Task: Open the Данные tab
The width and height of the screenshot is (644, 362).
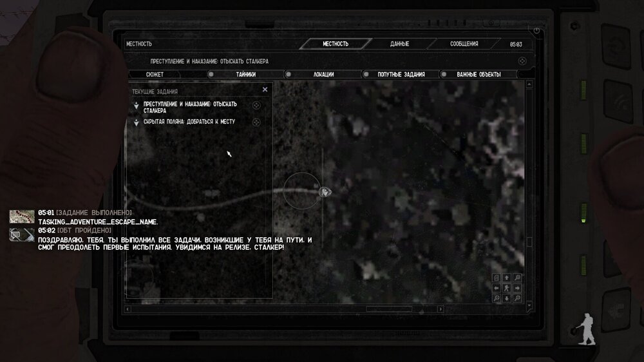Action: [399, 44]
